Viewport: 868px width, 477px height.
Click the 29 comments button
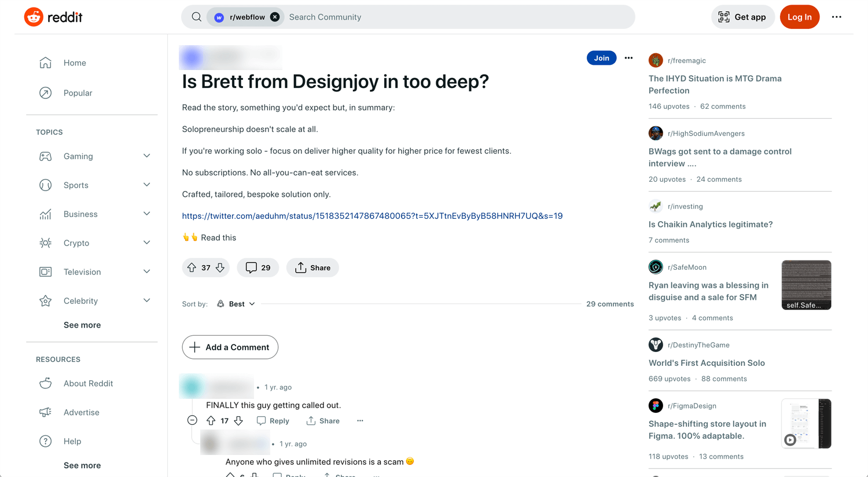(x=258, y=267)
